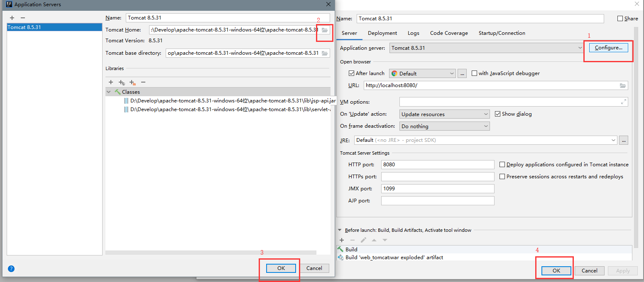The width and height of the screenshot is (644, 282).
Task: Click the servlet-api jar file icon
Action: tap(126, 109)
